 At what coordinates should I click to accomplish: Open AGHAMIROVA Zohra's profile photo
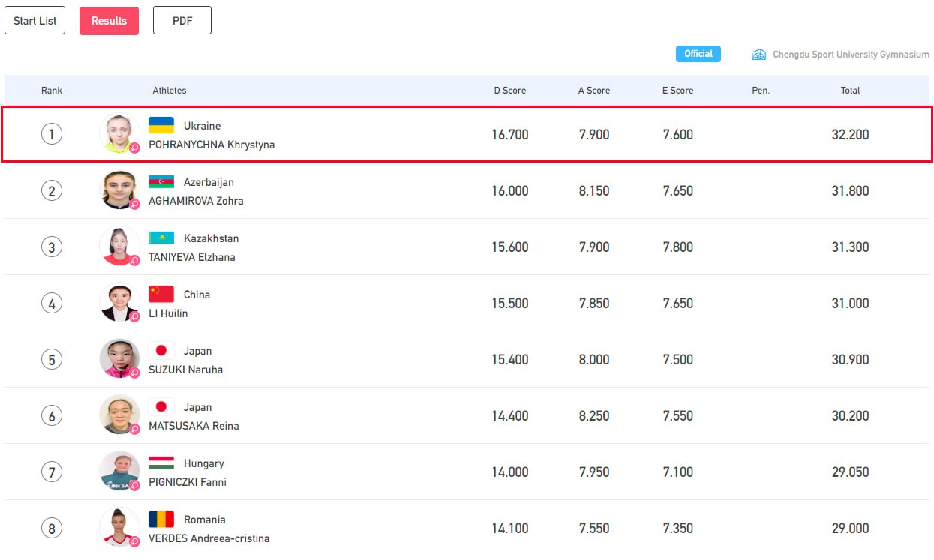pos(119,190)
